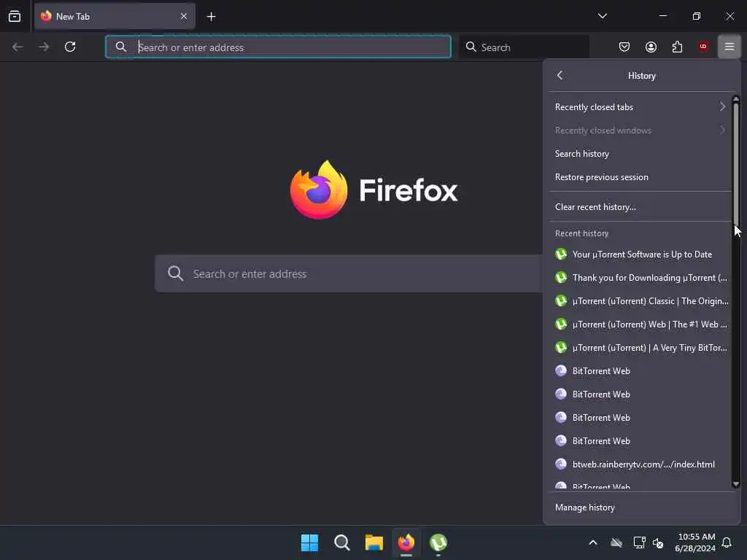Open the Firefox application menu (hamburger icon)

coord(729,47)
